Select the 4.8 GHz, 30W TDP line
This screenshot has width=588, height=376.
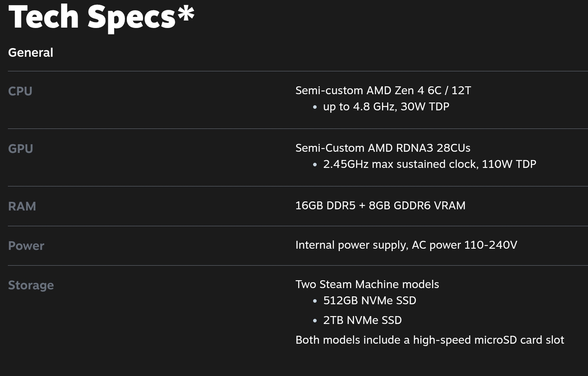coord(386,106)
